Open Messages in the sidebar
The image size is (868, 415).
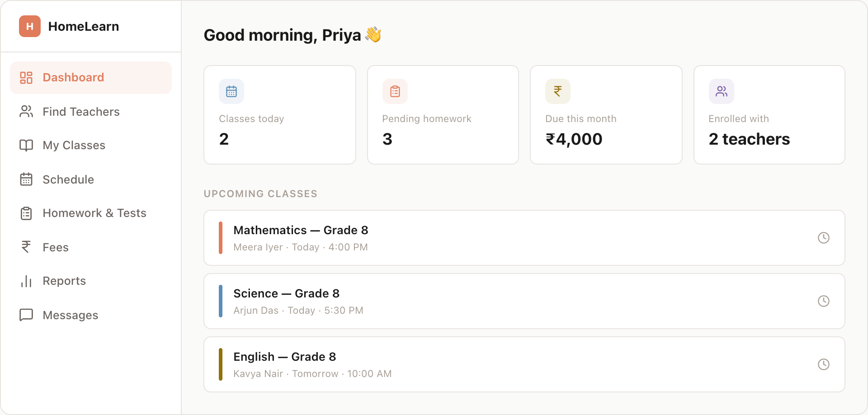(x=70, y=315)
